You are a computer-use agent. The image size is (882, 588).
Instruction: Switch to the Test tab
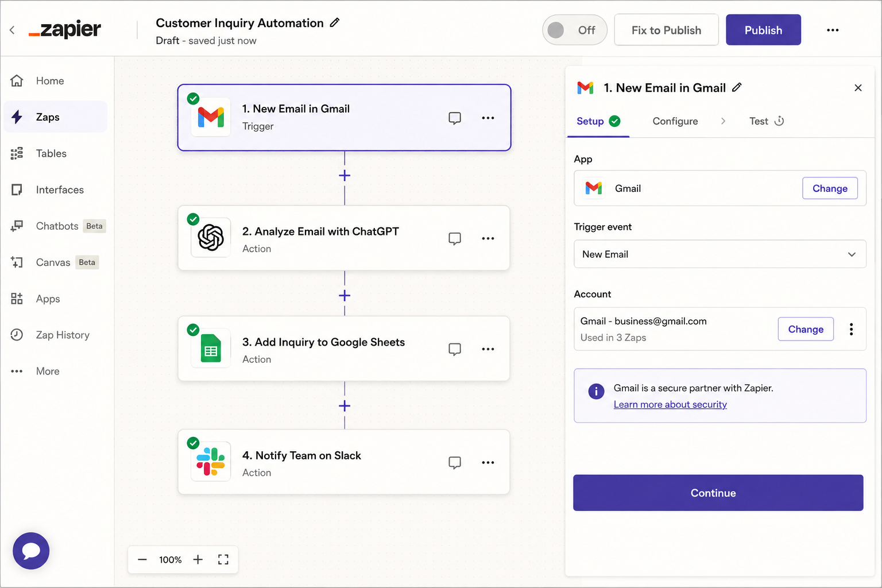(x=767, y=121)
